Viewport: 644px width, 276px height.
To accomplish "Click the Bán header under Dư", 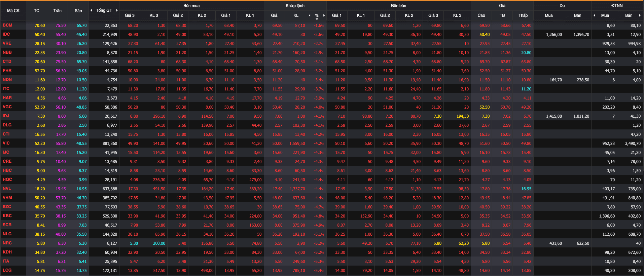I will click(577, 15).
